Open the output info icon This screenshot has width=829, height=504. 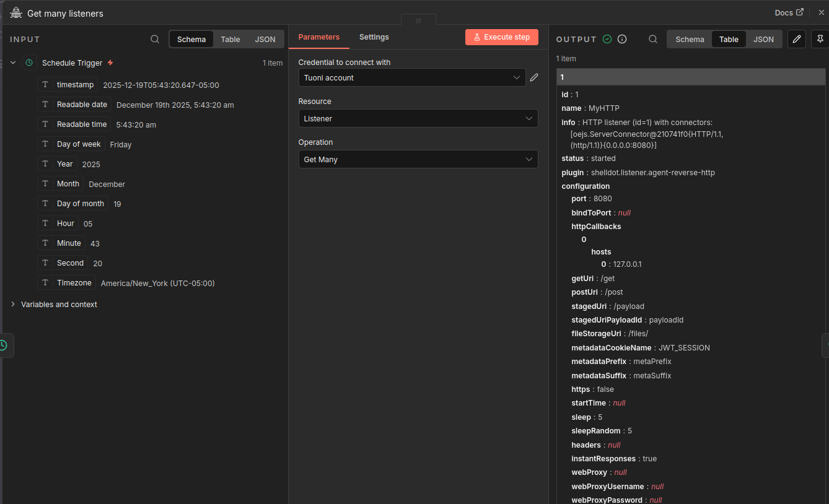[x=622, y=39]
